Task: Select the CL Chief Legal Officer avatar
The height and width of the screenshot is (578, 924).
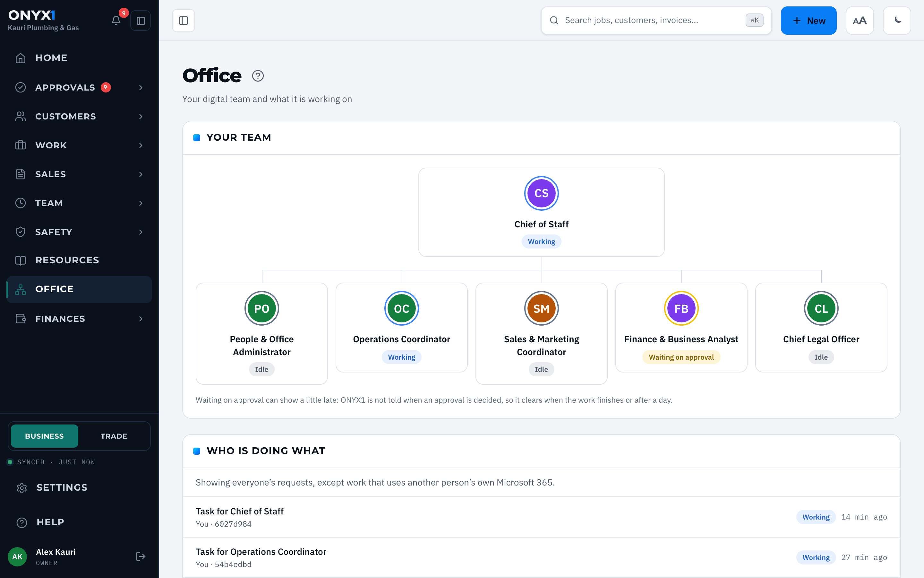Action: pyautogui.click(x=821, y=309)
